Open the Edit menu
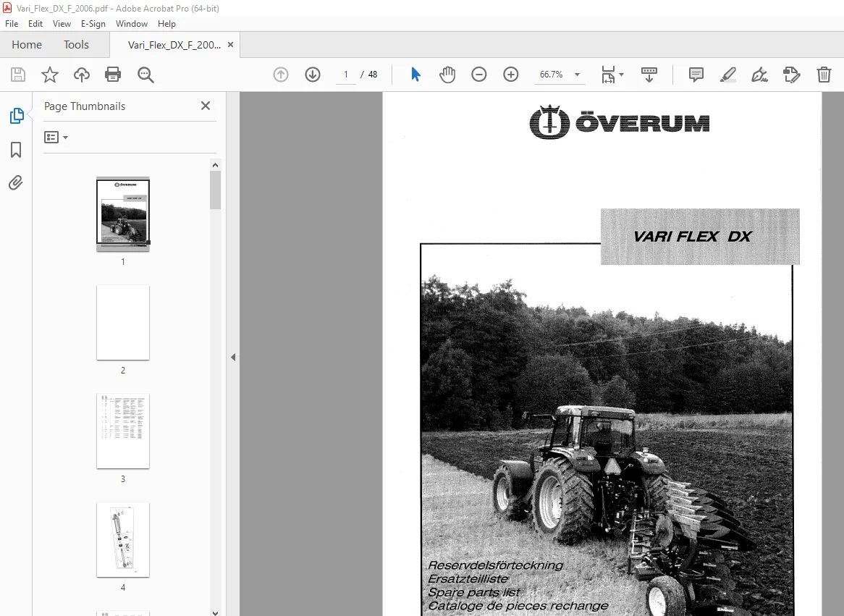Screen dimensions: 844x616 point(35,24)
